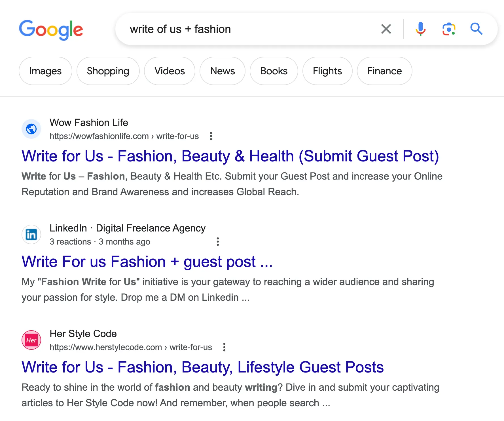
Task: Switch to the Images filter
Action: [x=45, y=71]
